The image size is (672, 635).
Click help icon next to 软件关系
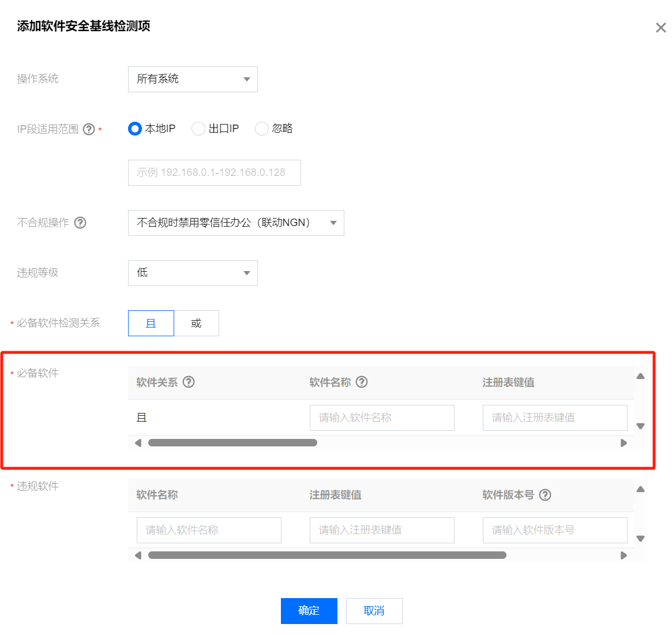coord(189,382)
